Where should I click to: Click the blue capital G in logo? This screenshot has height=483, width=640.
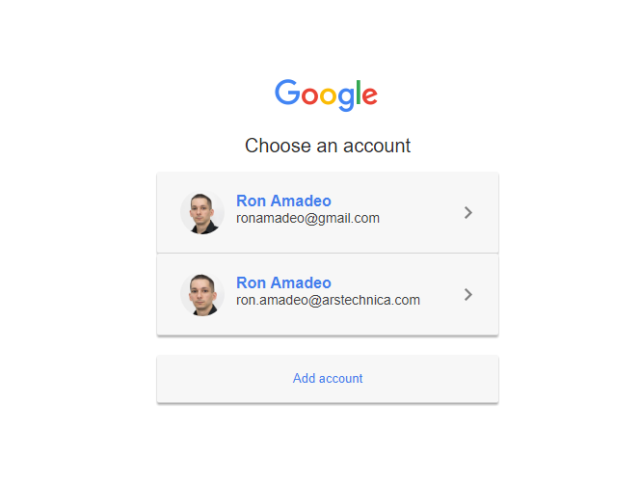pyautogui.click(x=287, y=92)
